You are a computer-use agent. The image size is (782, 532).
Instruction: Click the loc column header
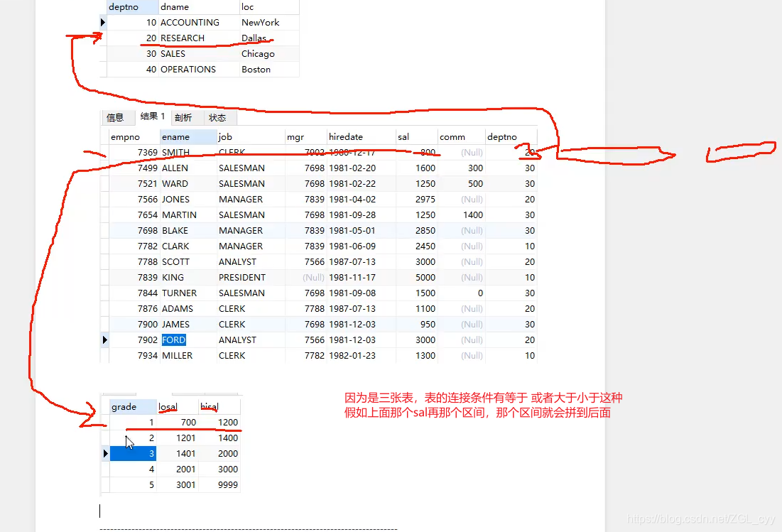tap(269, 7)
